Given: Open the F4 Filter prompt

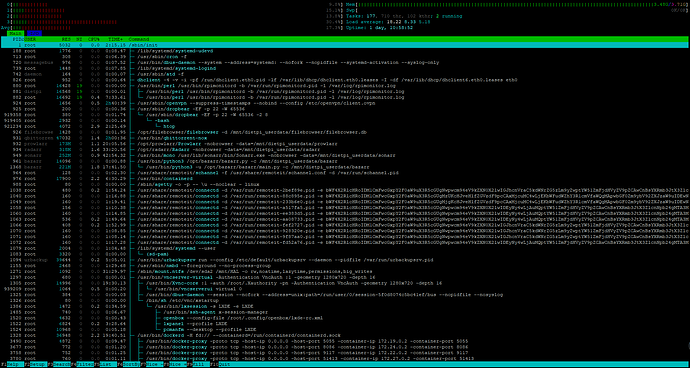Looking at the screenshot, I should [85, 364].
